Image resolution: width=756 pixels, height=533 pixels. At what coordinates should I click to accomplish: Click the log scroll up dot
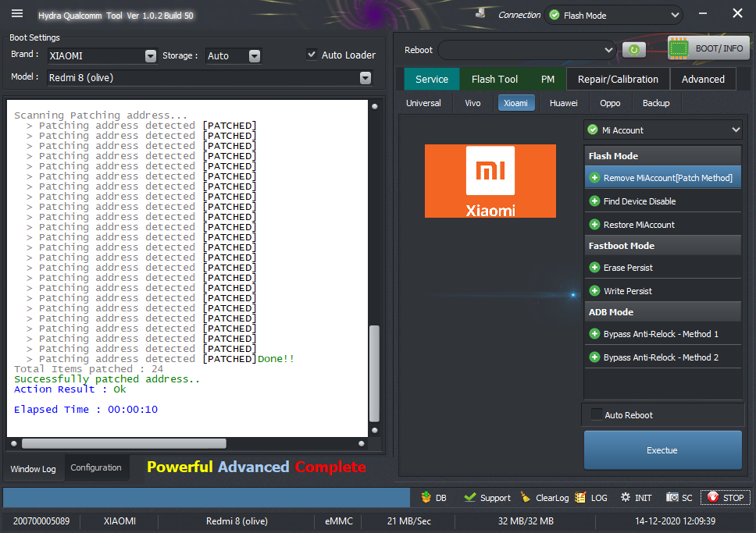click(x=375, y=106)
